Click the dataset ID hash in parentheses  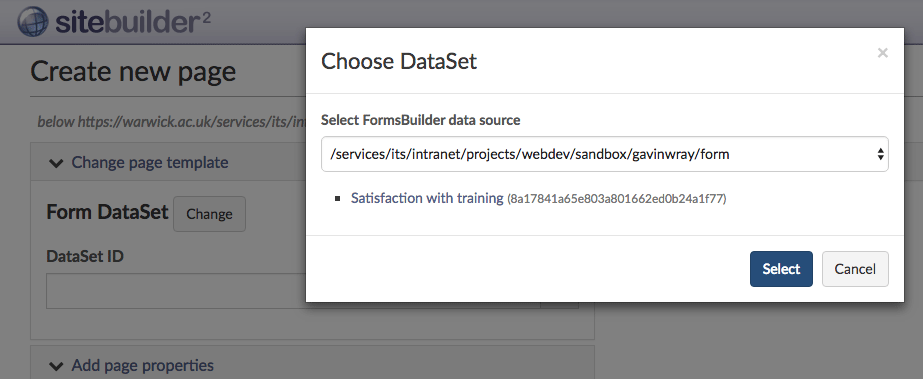click(617, 199)
